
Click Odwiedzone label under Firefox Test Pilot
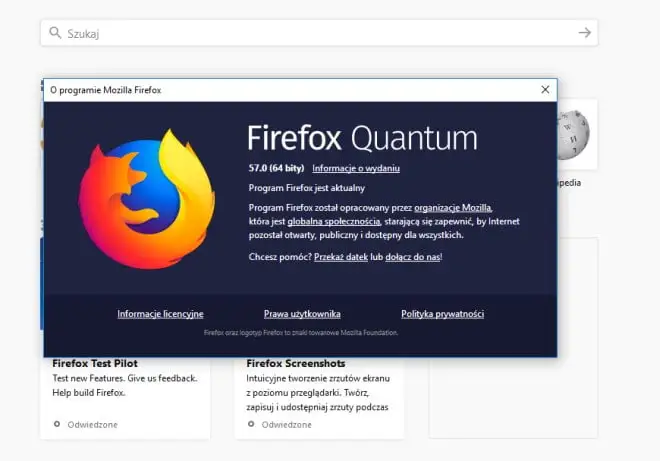(x=93, y=425)
